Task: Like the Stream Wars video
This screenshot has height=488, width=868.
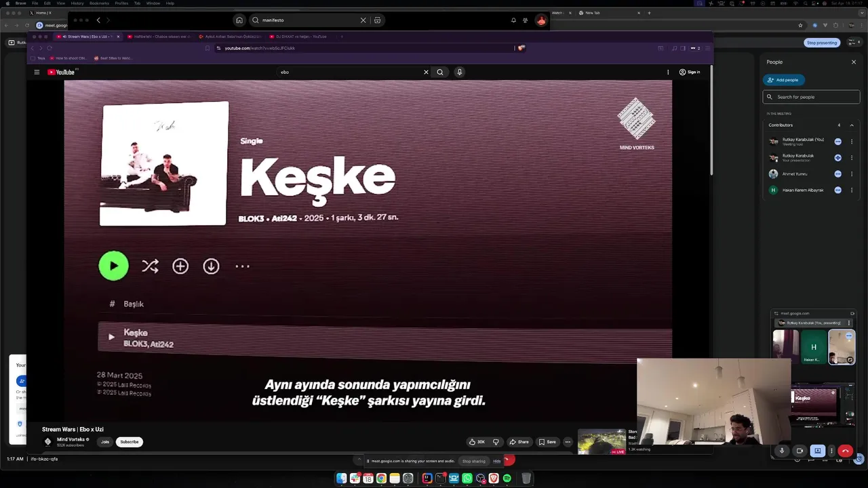Action: tap(477, 442)
